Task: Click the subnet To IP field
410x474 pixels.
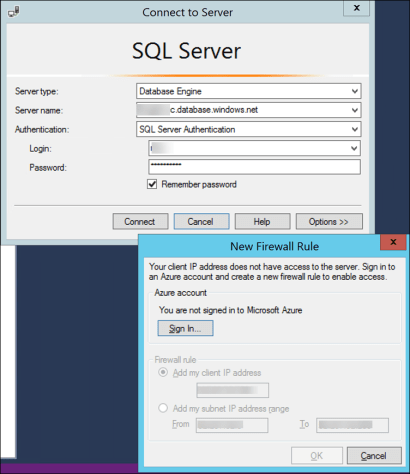Action: (x=352, y=425)
